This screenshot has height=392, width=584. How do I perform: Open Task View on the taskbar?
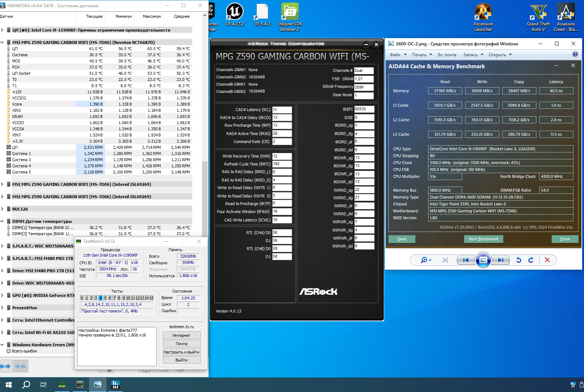(x=44, y=385)
